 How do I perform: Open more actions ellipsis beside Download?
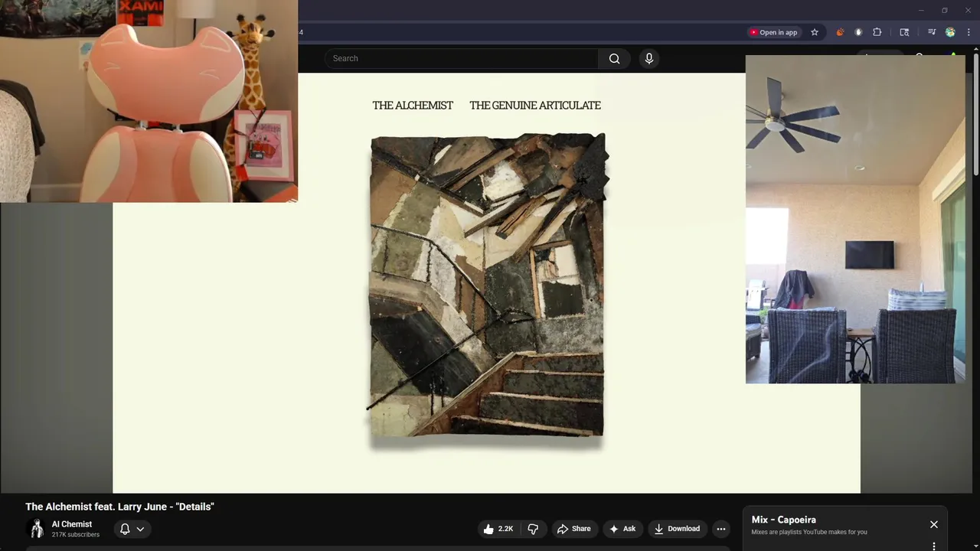coord(721,529)
